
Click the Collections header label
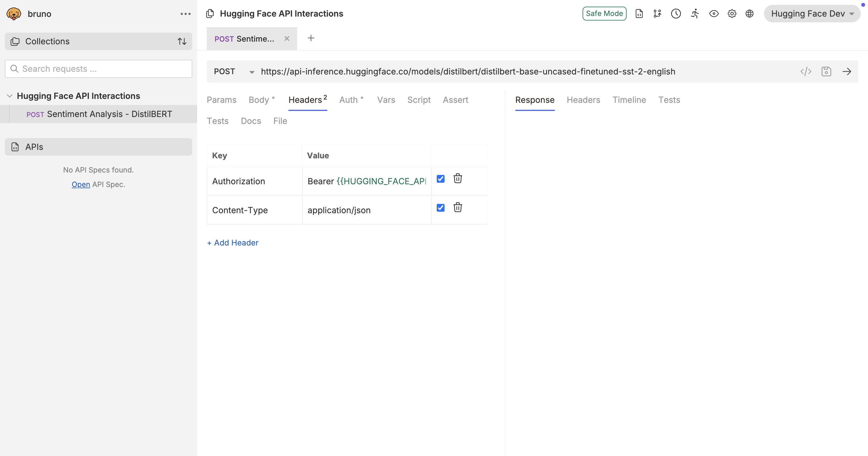pos(48,42)
